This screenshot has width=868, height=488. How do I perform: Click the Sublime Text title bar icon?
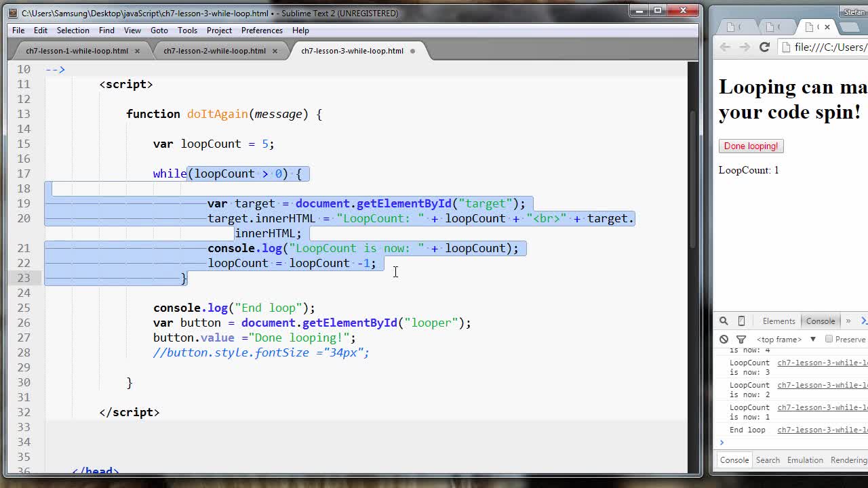click(x=13, y=13)
